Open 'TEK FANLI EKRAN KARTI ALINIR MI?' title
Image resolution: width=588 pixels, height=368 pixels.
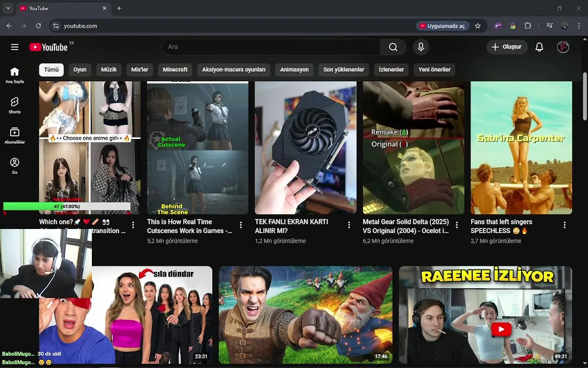pos(291,226)
